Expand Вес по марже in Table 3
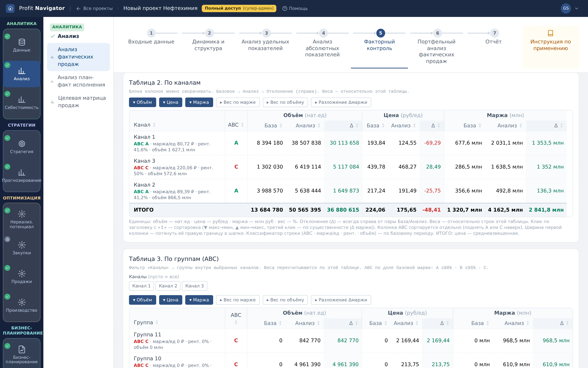This screenshot has height=368, width=588. pyautogui.click(x=238, y=300)
